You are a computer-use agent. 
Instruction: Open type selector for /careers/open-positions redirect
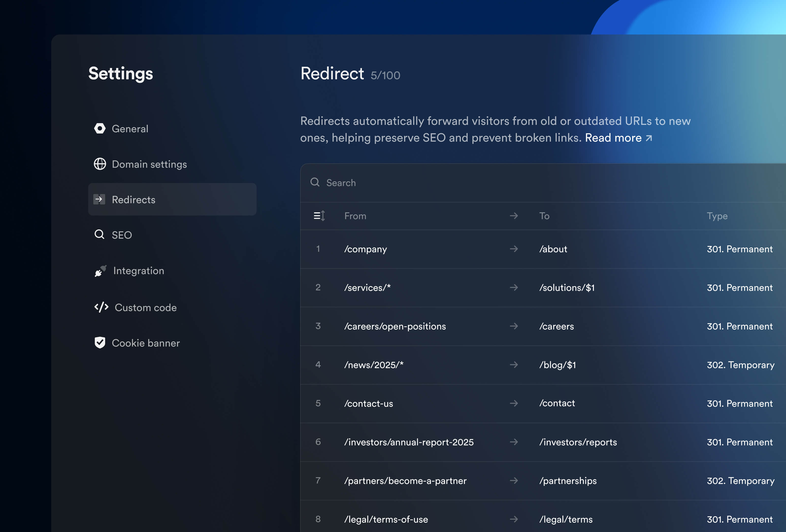pos(740,326)
